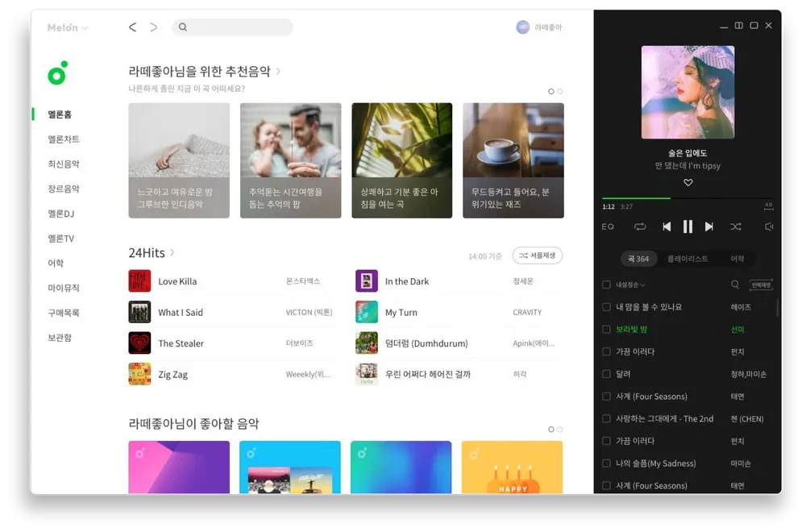The height and width of the screenshot is (532, 806).
Task: Check the select-all box beside 내설정순
Action: click(x=607, y=285)
